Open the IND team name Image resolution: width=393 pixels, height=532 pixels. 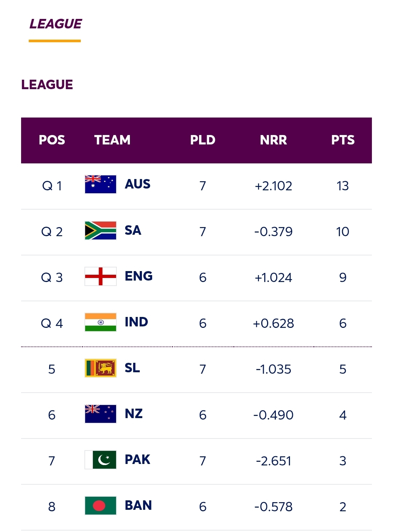tap(136, 322)
